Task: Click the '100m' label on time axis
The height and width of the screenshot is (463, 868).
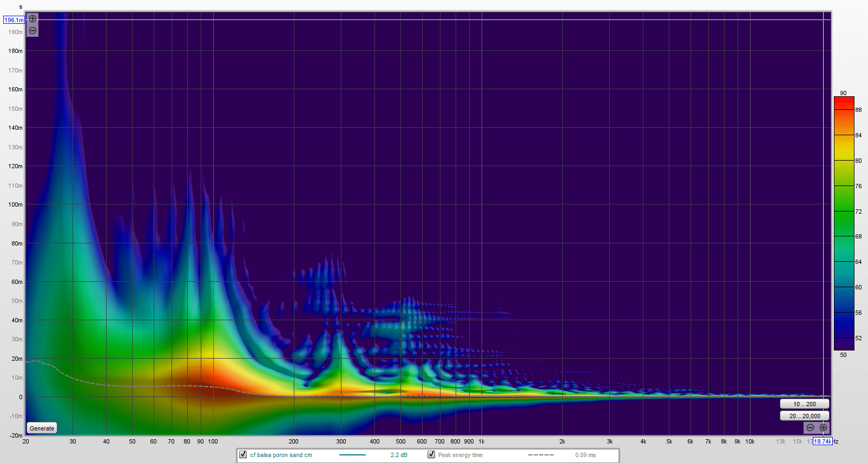Action: click(15, 204)
